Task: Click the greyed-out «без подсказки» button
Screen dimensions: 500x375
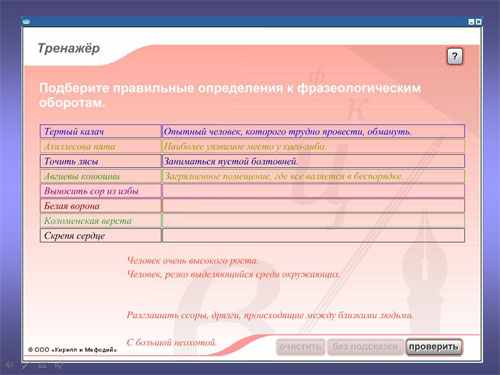Action: pyautogui.click(x=365, y=347)
